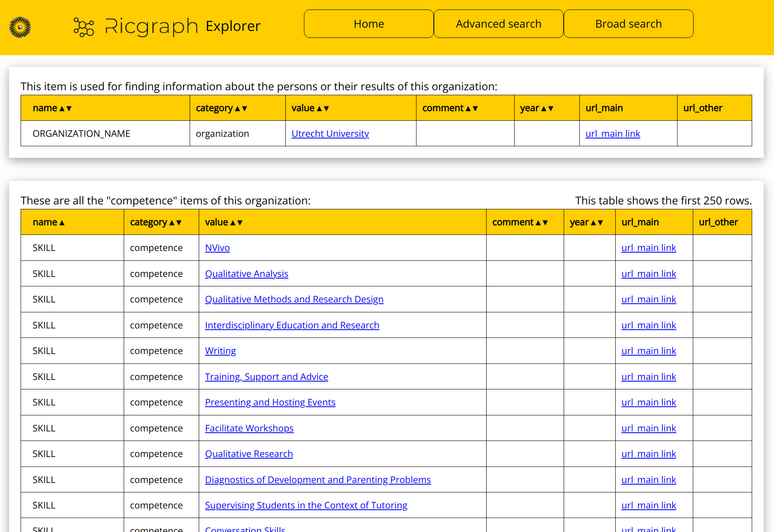The width and height of the screenshot is (774, 532).
Task: Open url_main link for Utrecht University
Action: click(613, 134)
